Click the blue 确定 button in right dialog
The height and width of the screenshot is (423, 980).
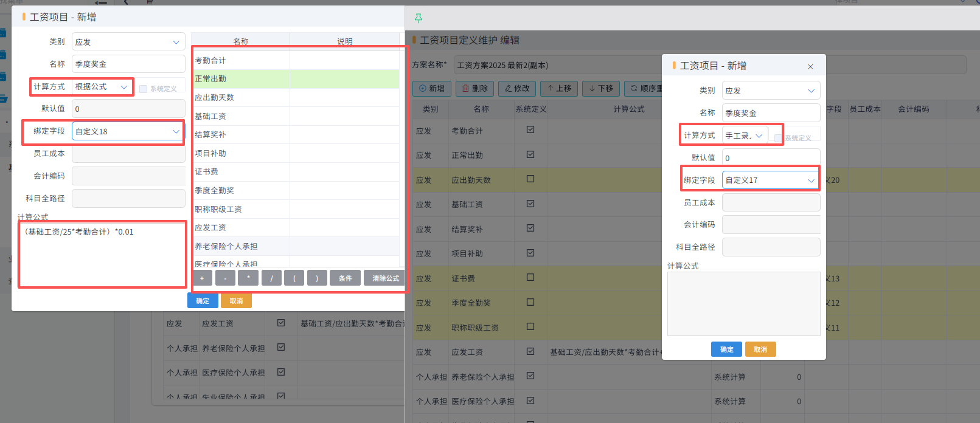tap(726, 349)
